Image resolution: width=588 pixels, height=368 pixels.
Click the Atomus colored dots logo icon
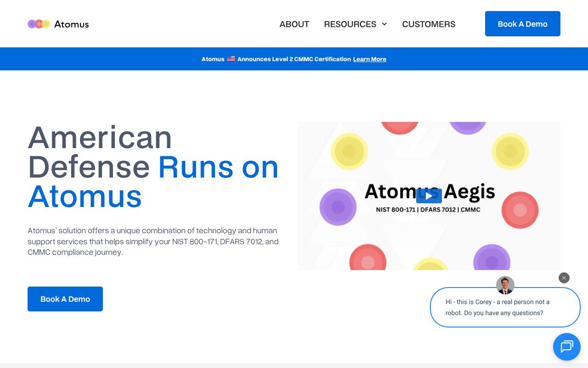point(39,24)
